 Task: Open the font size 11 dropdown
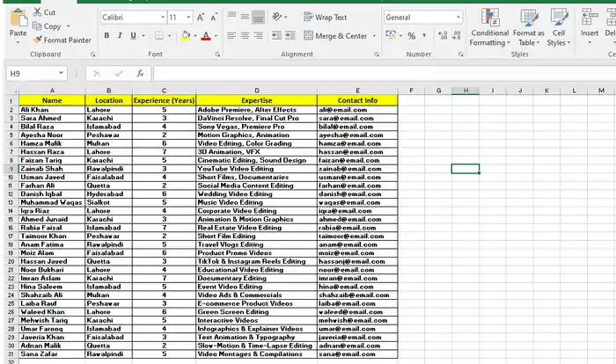click(x=188, y=18)
